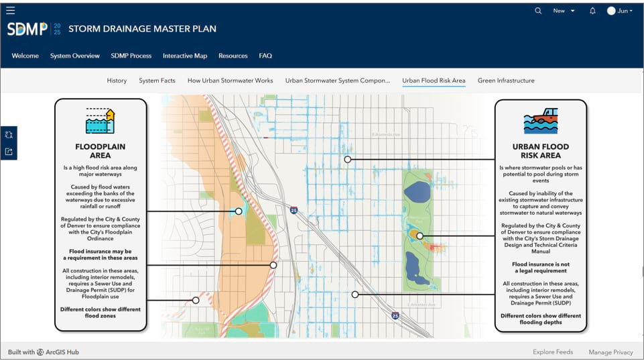Select the Urban Flood Risk Area tab
This screenshot has height=363, width=644.
[x=434, y=81]
